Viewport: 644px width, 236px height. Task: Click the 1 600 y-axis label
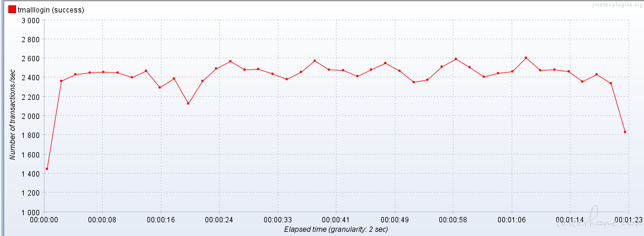click(x=30, y=154)
